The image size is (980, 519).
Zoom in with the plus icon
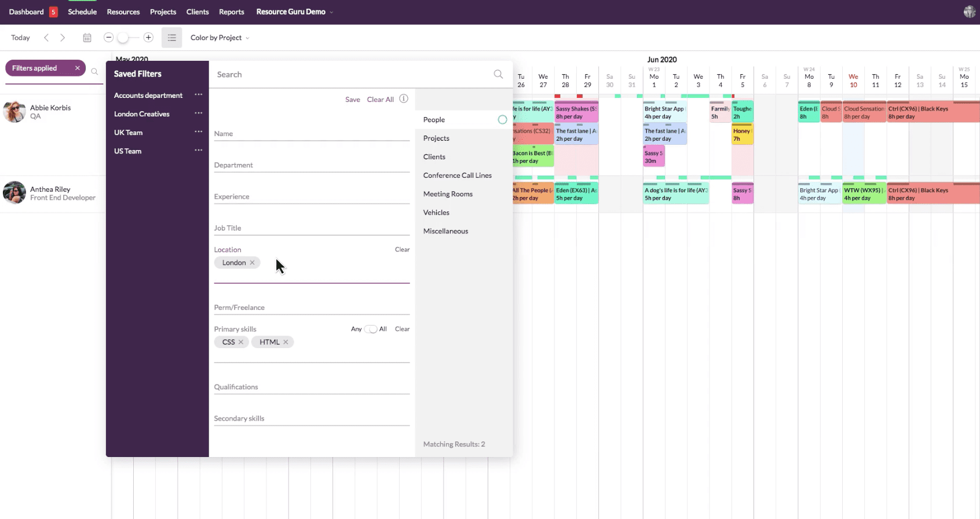(x=148, y=38)
